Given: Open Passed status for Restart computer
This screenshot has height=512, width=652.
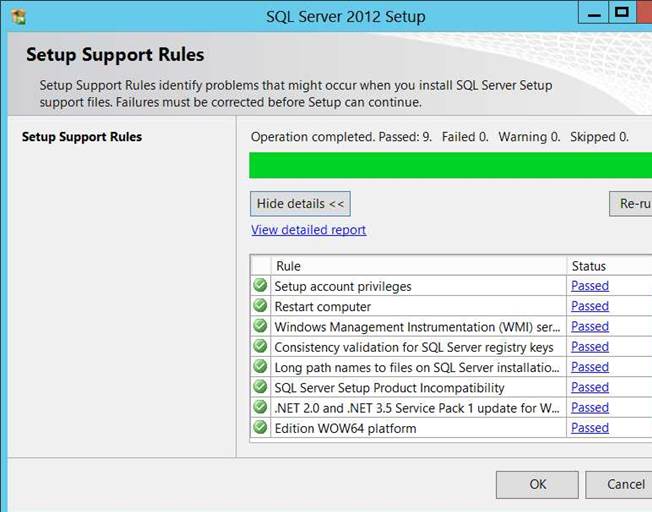Looking at the screenshot, I should (590, 306).
